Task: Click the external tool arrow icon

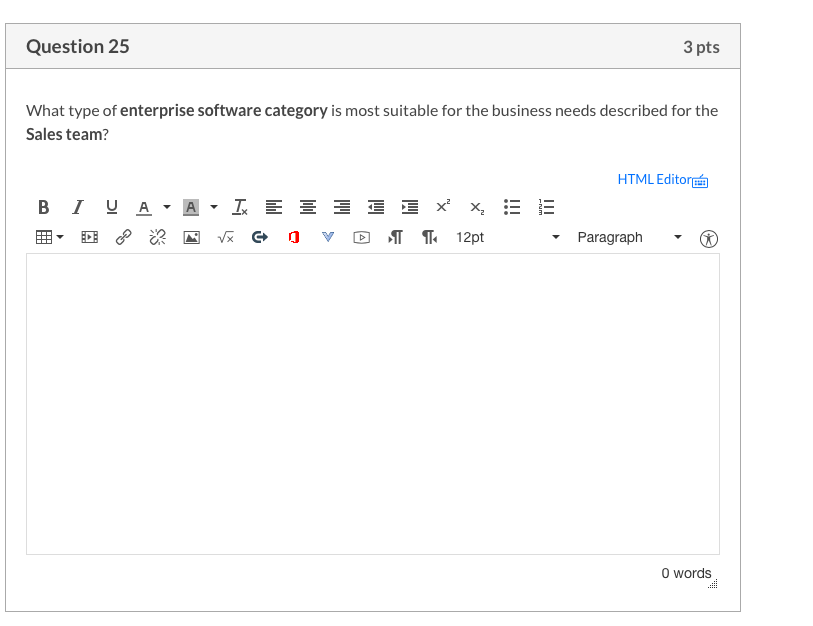Action: 260,238
